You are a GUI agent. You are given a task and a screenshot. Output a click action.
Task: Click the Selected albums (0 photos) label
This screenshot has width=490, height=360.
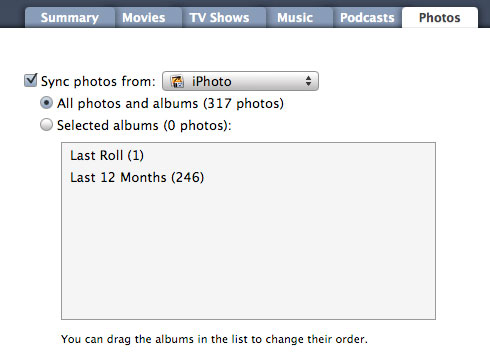[144, 125]
